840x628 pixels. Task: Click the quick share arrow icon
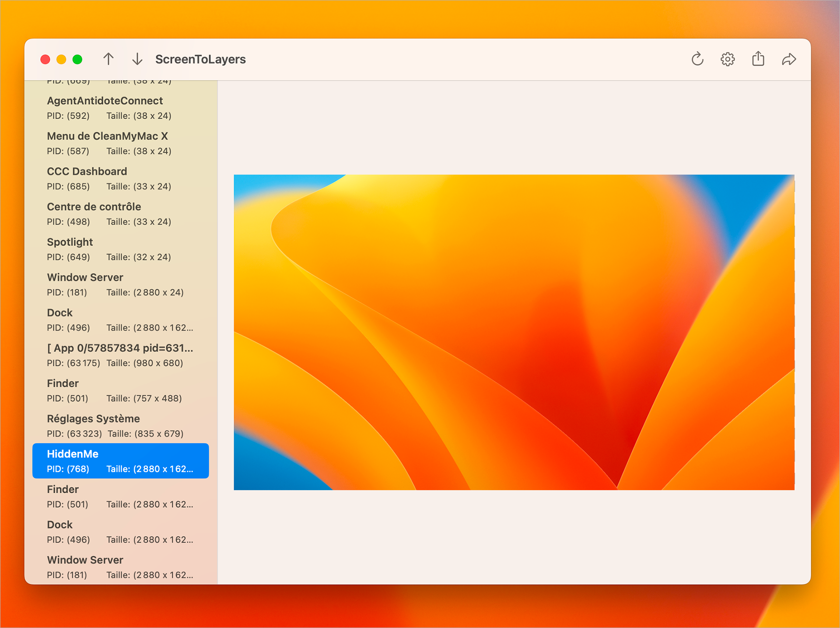pyautogui.click(x=788, y=59)
